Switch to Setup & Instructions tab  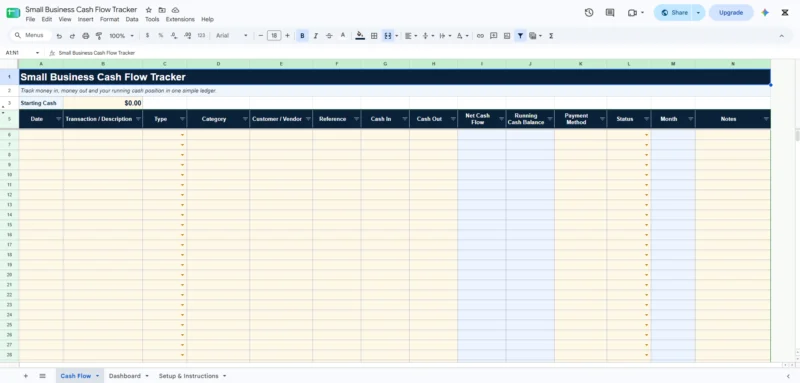tap(188, 376)
